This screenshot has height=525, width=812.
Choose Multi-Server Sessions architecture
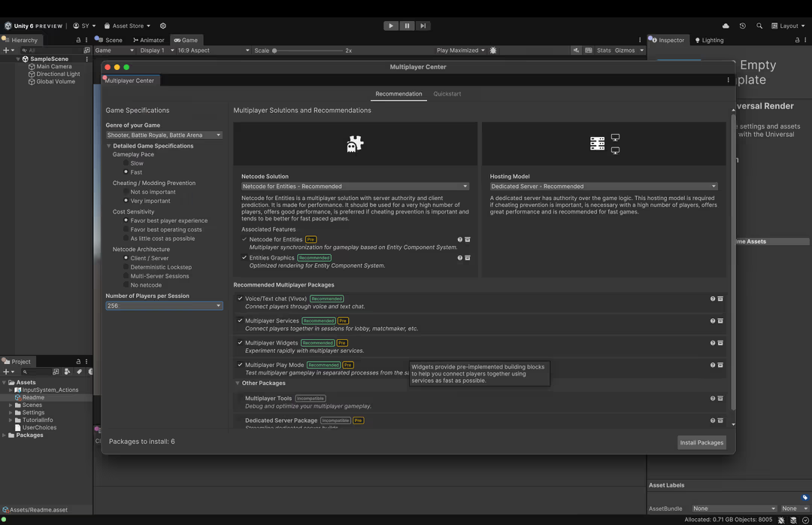[x=126, y=276]
